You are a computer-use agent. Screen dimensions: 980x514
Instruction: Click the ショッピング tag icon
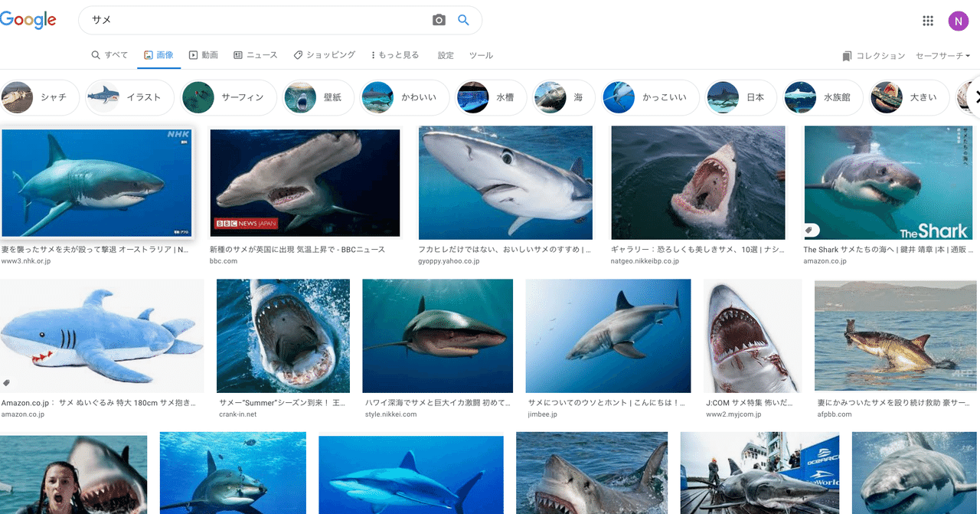point(297,54)
